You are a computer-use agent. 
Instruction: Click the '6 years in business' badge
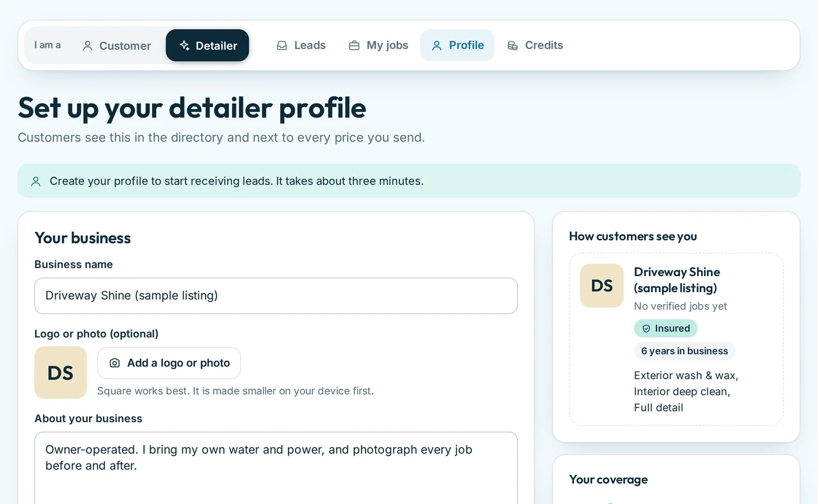click(x=685, y=351)
